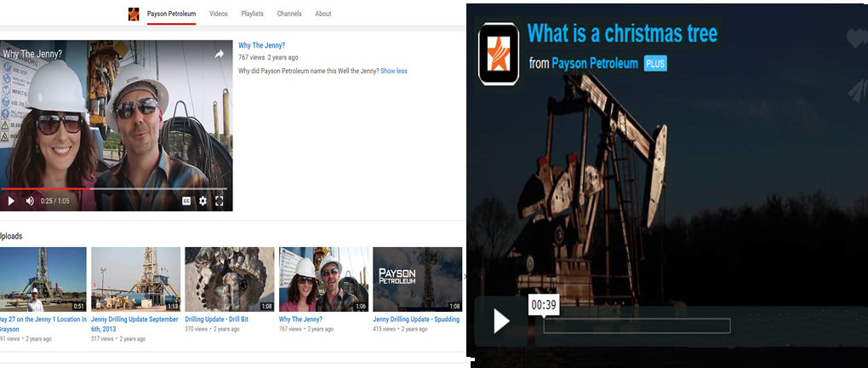Click the share arrow on Why The Jenny video
The height and width of the screenshot is (368, 868).
point(220,55)
